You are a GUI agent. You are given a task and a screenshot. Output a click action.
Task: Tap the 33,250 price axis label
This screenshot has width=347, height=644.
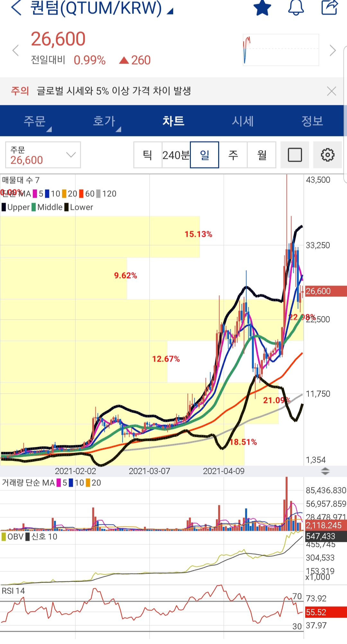(x=318, y=245)
